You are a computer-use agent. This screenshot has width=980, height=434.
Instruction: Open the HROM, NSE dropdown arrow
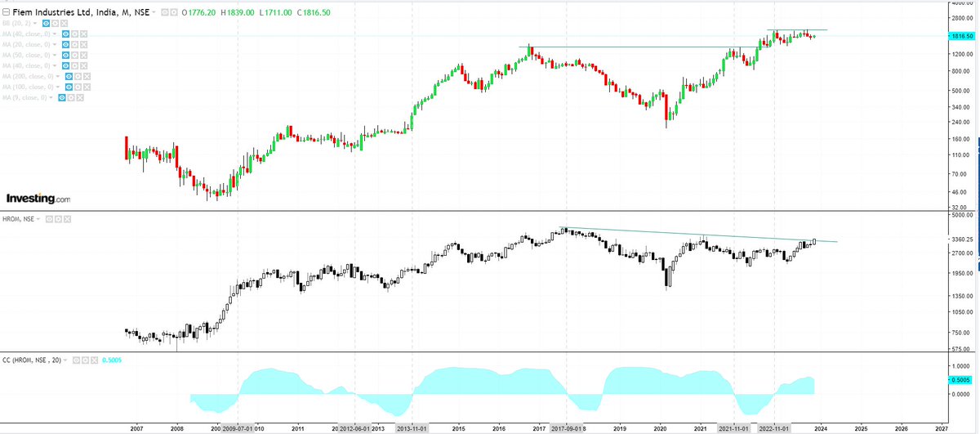(38, 219)
